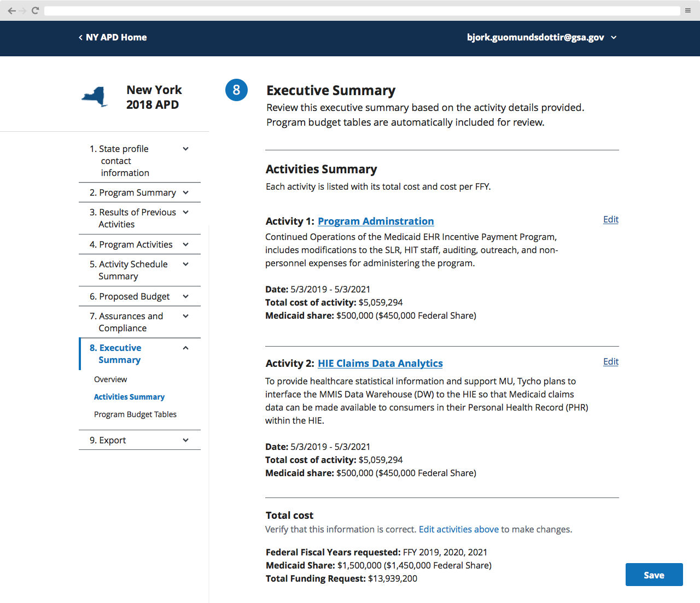Select Overview under Executive Summary
The height and width of the screenshot is (603, 700).
pyautogui.click(x=110, y=379)
